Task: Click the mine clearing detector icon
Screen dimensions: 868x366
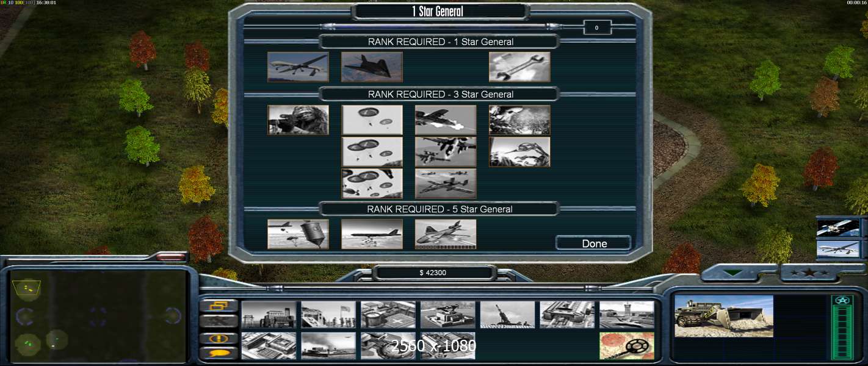Action: (x=627, y=346)
